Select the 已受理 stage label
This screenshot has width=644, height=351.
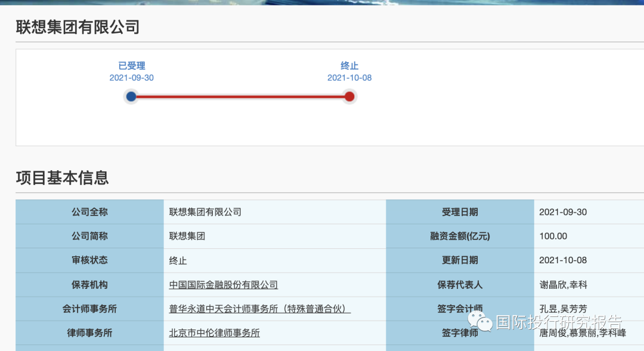(131, 66)
